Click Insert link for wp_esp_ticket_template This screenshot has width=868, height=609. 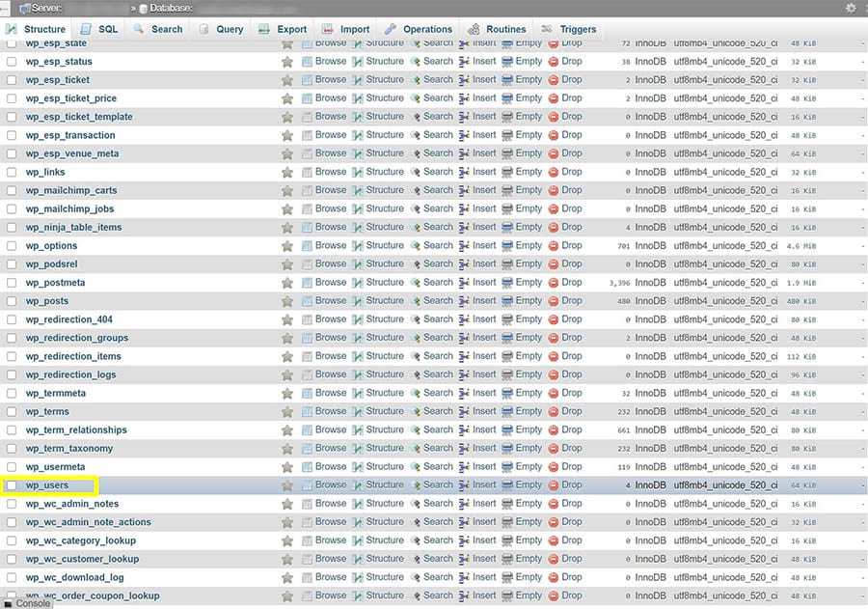click(x=484, y=117)
